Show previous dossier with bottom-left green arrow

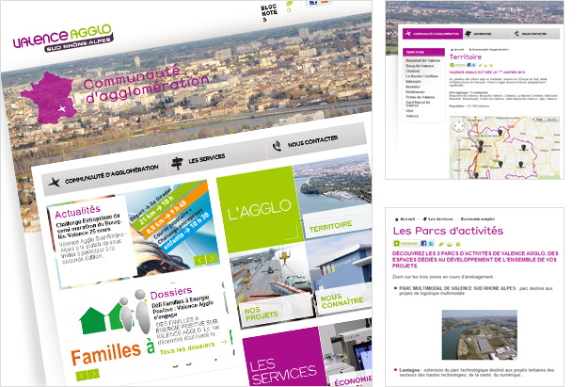click(x=81, y=375)
